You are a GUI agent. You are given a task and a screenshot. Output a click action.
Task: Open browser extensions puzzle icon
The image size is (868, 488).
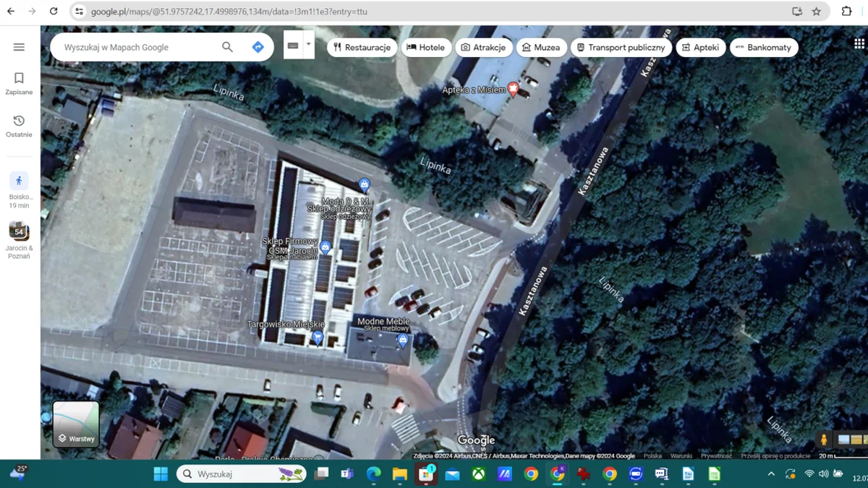pos(847,12)
